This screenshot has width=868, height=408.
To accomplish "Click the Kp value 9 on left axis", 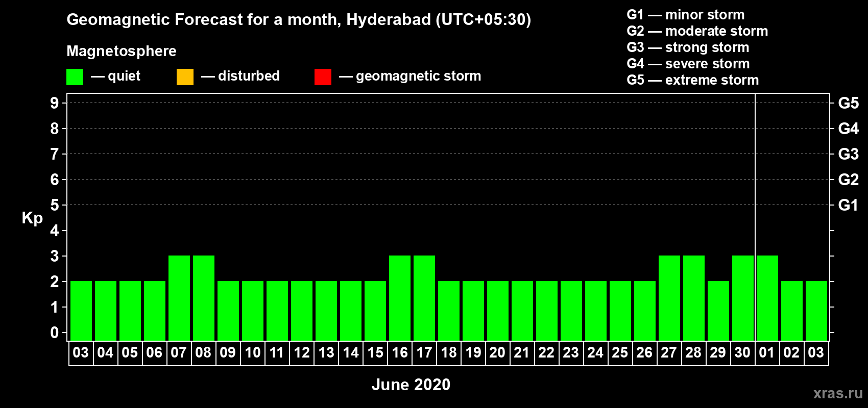I will (x=55, y=103).
